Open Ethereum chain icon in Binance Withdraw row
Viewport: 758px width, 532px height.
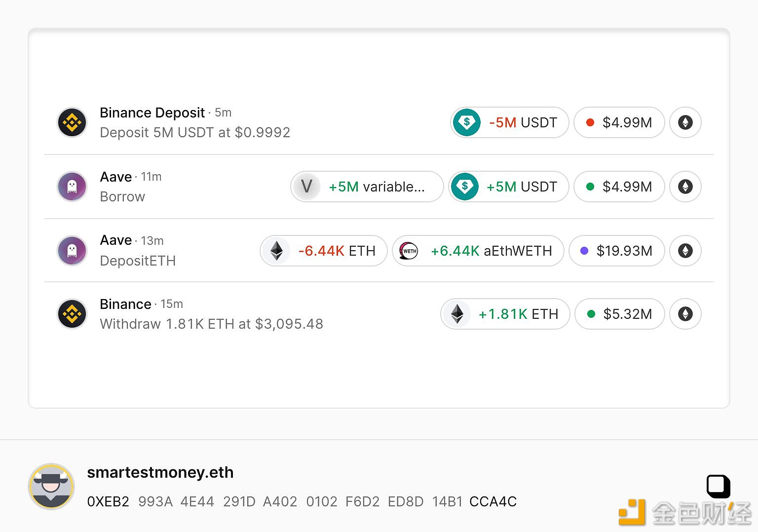pos(685,314)
